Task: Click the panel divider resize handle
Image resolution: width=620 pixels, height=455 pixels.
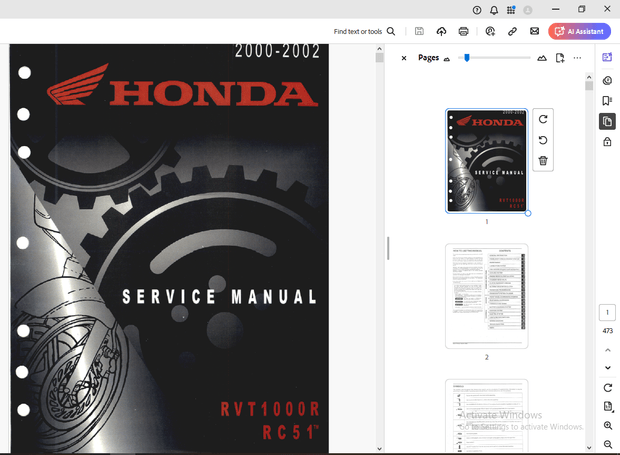Action: pyautogui.click(x=388, y=248)
